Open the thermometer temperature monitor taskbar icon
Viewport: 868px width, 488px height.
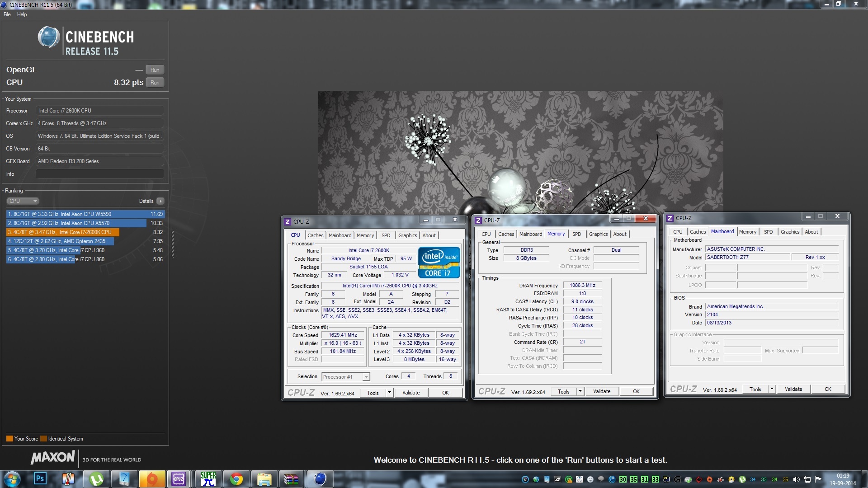(68, 479)
